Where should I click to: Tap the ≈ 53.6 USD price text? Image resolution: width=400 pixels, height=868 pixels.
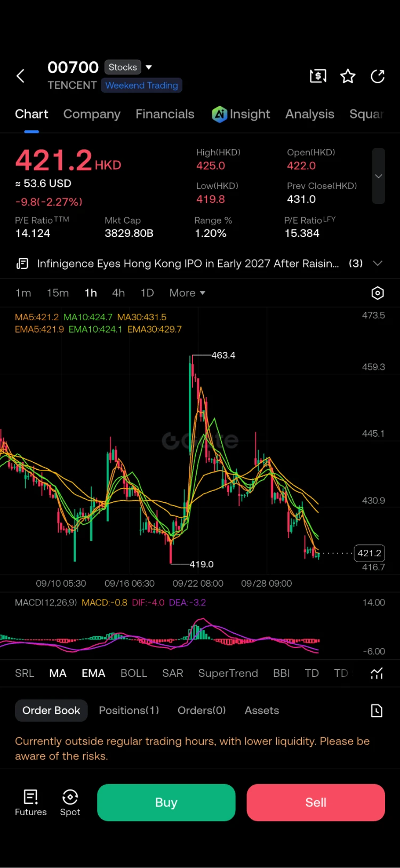click(43, 183)
